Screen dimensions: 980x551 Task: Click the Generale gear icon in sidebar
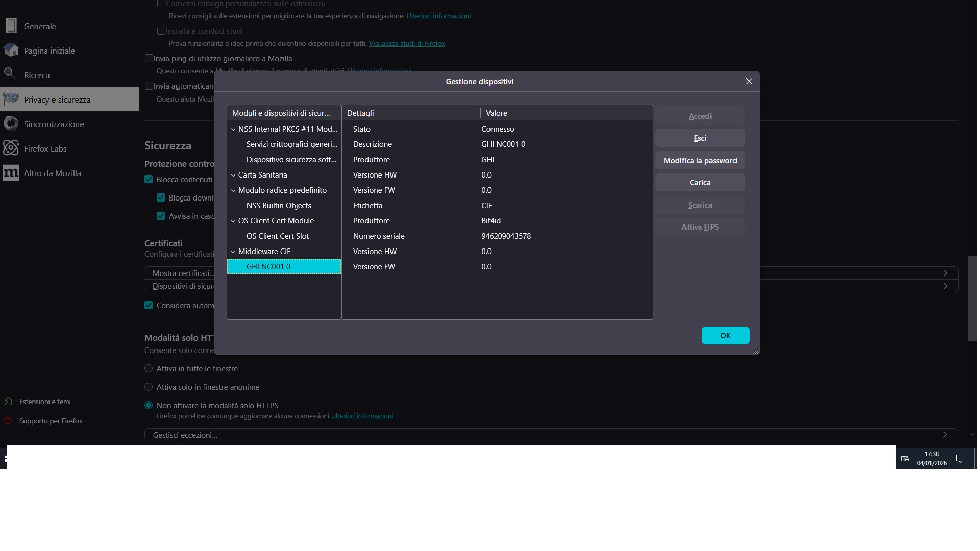tap(11, 26)
